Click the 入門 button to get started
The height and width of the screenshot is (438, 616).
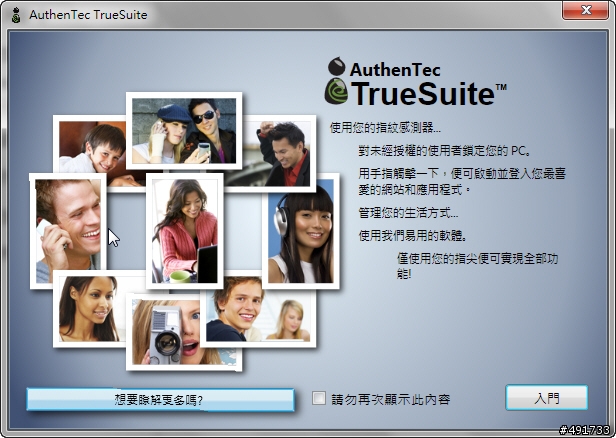546,398
